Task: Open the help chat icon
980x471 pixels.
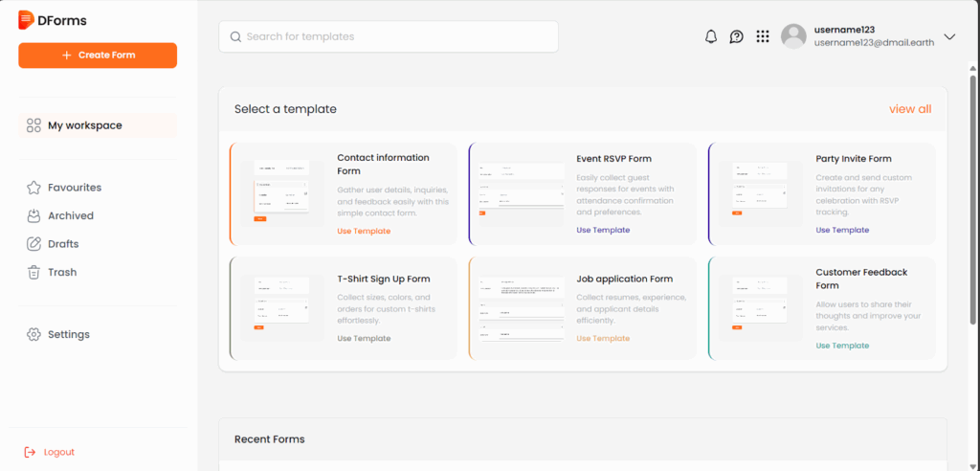Action: 736,37
